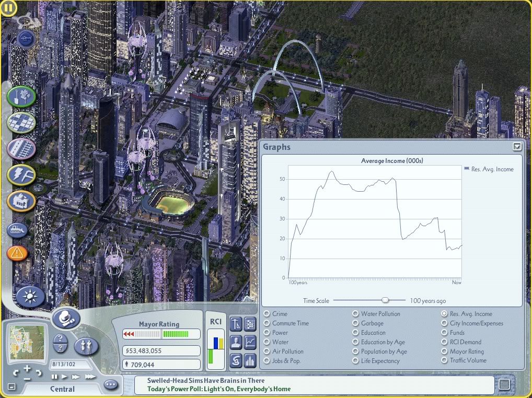Select the City Income/Expenses graph
Viewport: 532px width, 398px height.
tap(444, 323)
